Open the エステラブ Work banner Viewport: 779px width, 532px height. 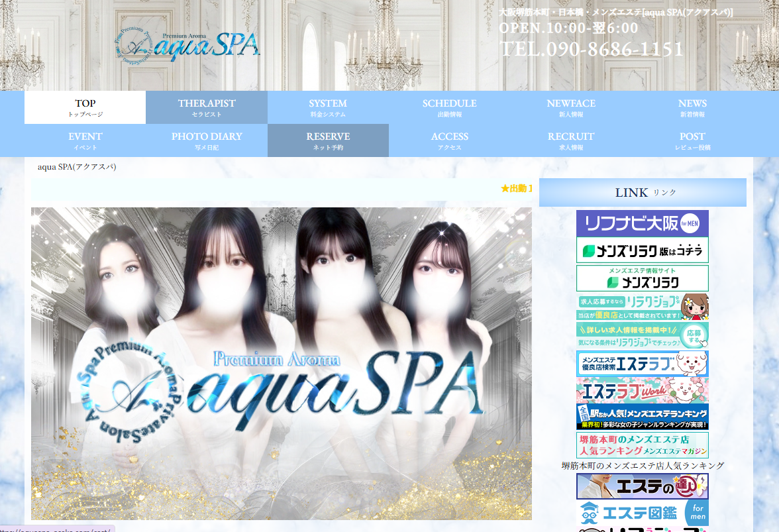click(643, 390)
